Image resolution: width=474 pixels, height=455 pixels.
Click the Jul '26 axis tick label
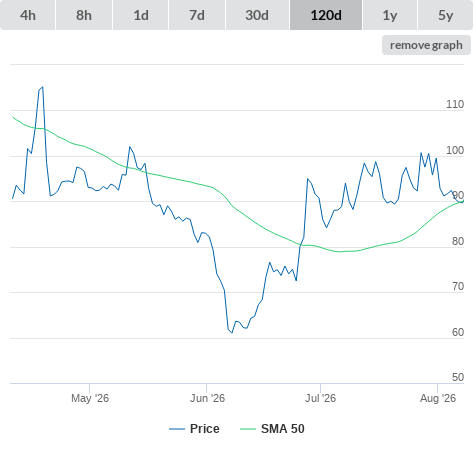320,398
